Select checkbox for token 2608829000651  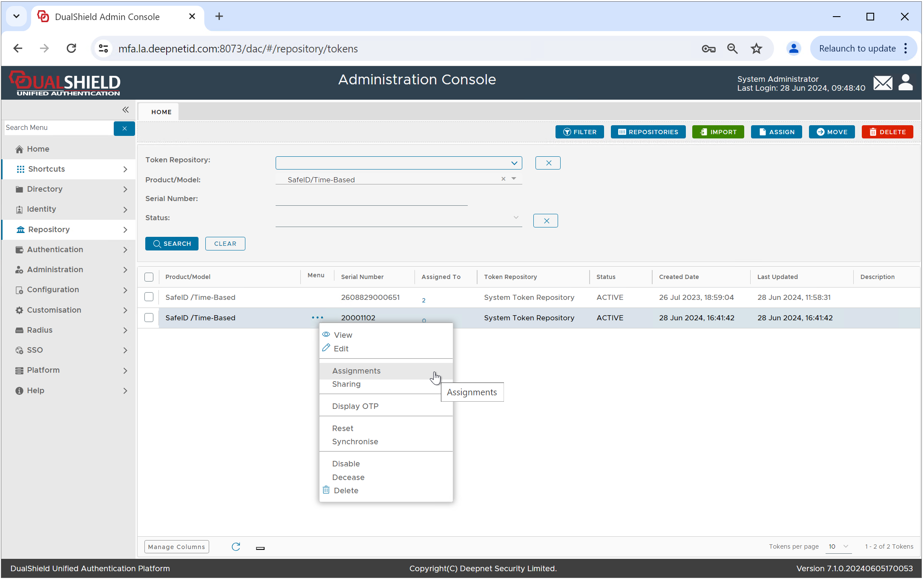click(149, 297)
